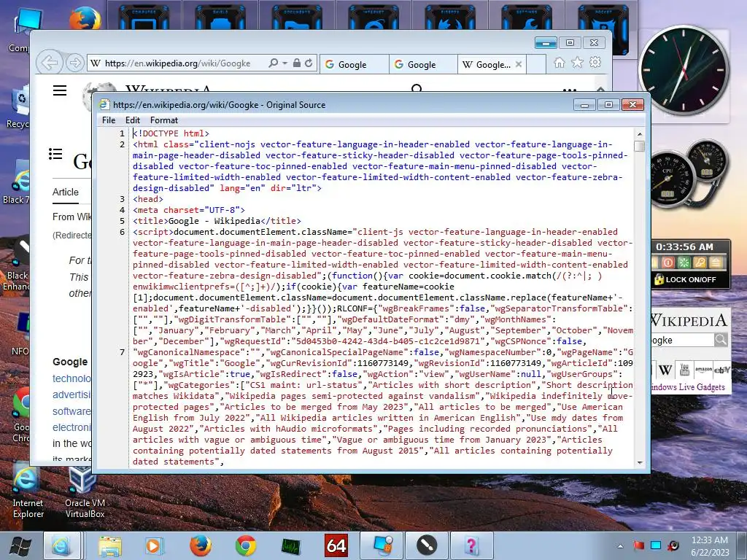Click the forward arrow in Internet Explorer
This screenshot has height=560, width=747.
(x=74, y=63)
